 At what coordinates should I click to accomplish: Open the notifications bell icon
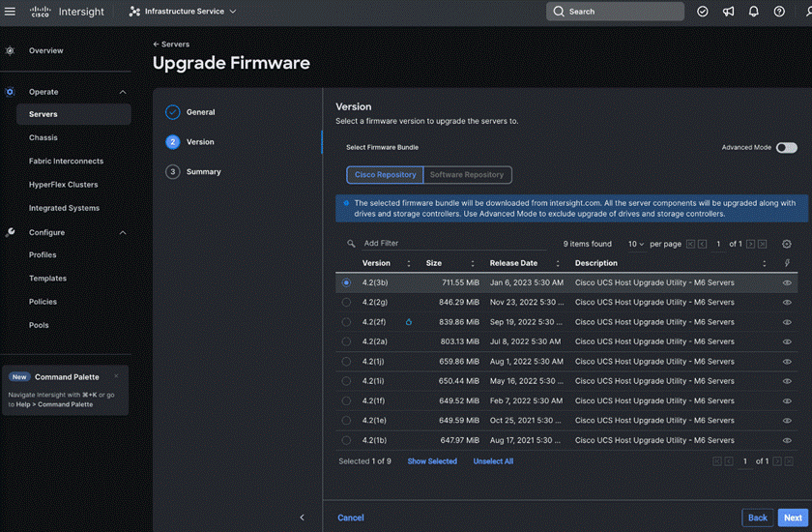coord(753,12)
